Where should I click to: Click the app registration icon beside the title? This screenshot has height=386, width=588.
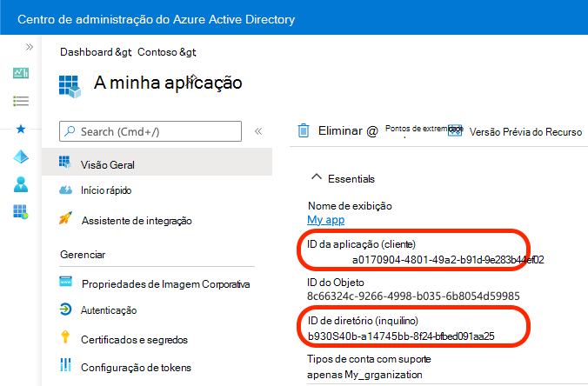click(x=70, y=87)
